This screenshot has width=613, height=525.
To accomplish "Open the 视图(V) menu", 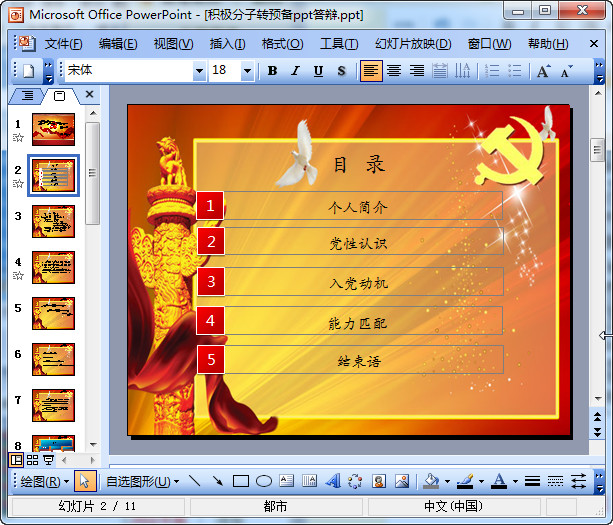I will (173, 44).
